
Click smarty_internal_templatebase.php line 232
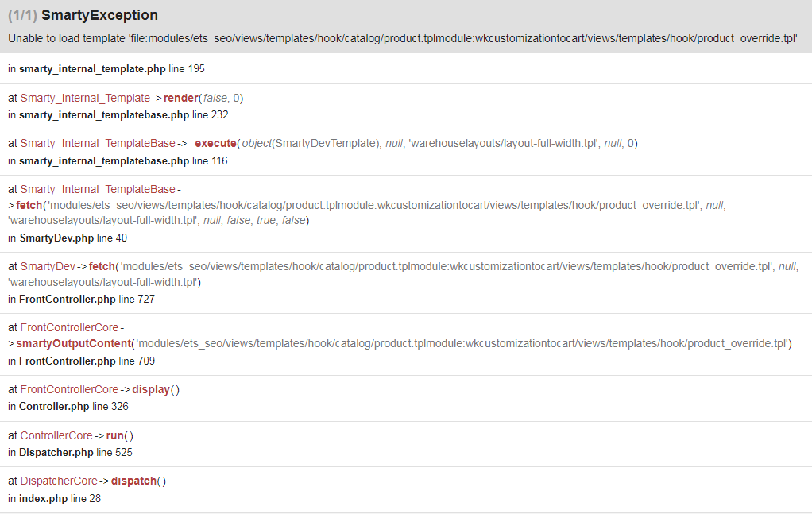click(x=118, y=115)
